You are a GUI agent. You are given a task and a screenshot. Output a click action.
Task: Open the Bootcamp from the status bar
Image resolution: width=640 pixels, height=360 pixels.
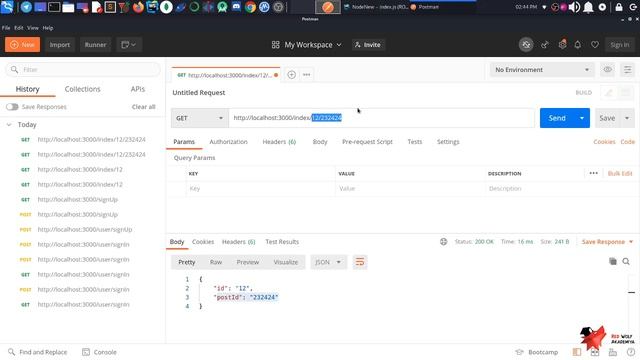pos(537,352)
